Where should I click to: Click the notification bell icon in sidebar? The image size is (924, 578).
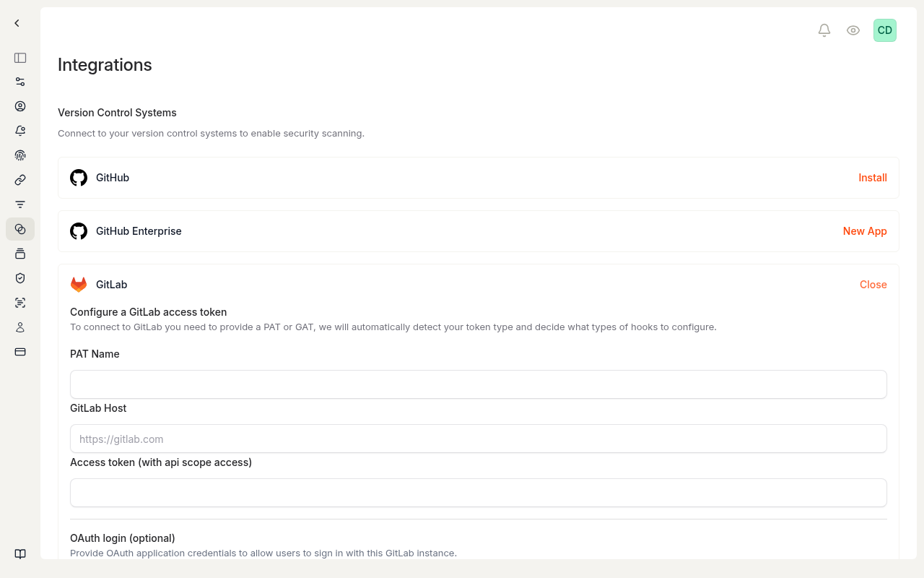(20, 131)
